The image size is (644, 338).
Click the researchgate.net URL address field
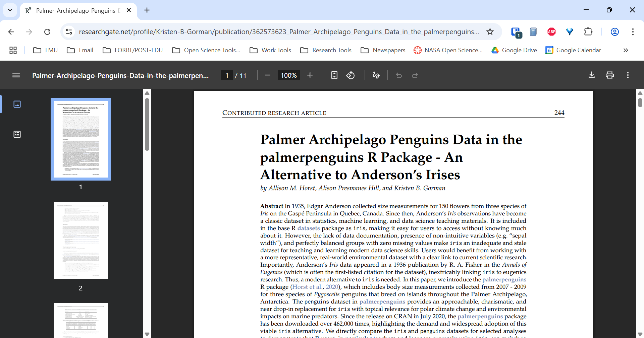tap(279, 32)
